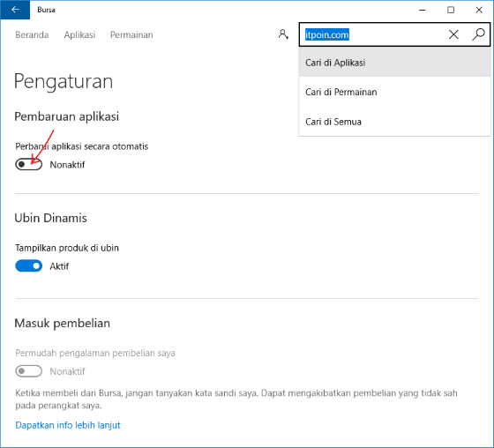Viewport: 494px width, 448px height.
Task: Toggle Perbarui aplikasi secara otomatis switch
Action: pos(28,164)
